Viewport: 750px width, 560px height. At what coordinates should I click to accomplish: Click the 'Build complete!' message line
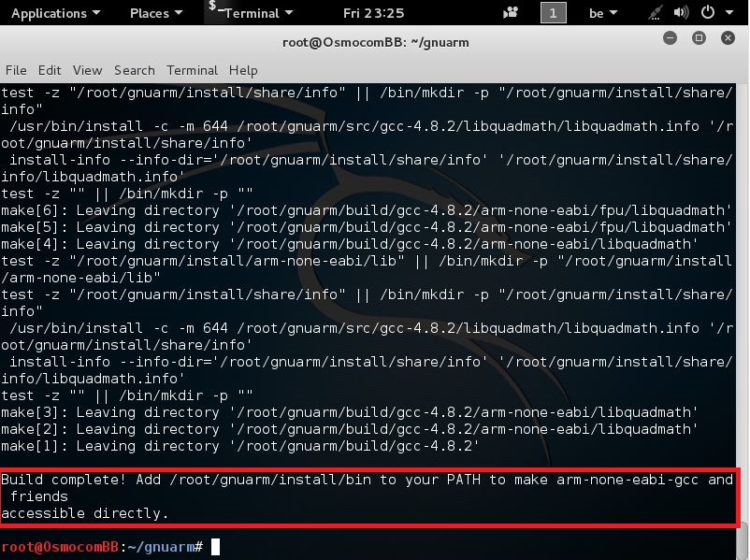point(368,480)
